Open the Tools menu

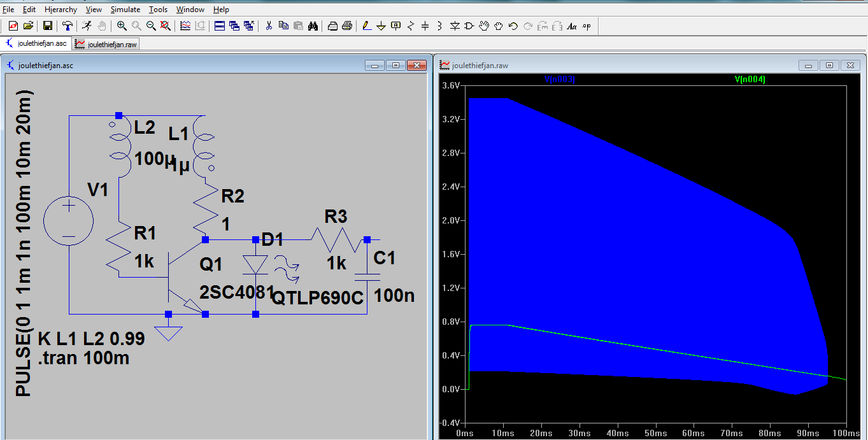tap(159, 10)
